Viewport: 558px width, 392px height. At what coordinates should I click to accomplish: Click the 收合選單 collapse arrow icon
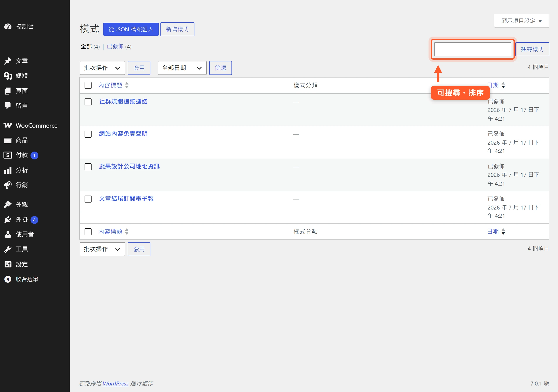tap(8, 279)
